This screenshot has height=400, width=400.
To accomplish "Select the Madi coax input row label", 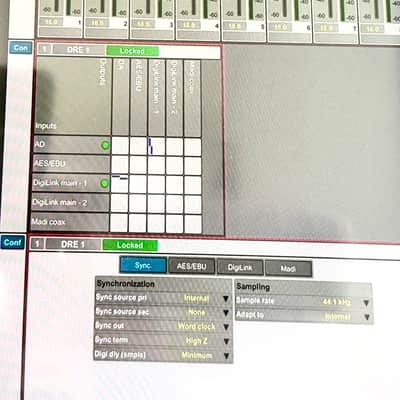I will point(69,222).
